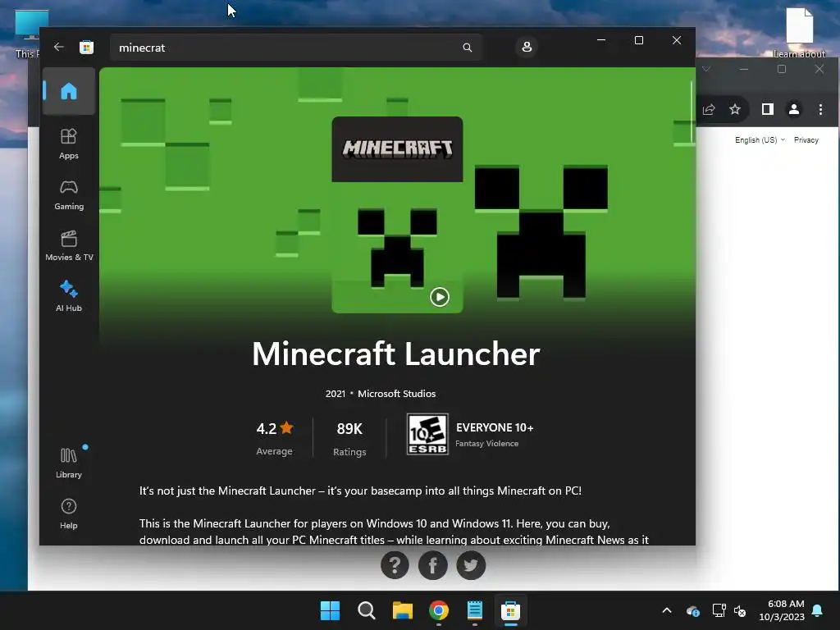The image size is (840, 630).
Task: Select the 'Learn about' desktop file icon
Action: pos(799,32)
